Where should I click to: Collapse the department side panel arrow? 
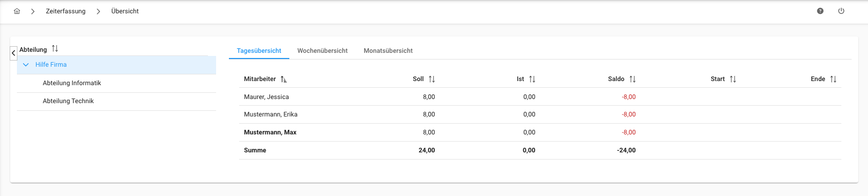(14, 53)
